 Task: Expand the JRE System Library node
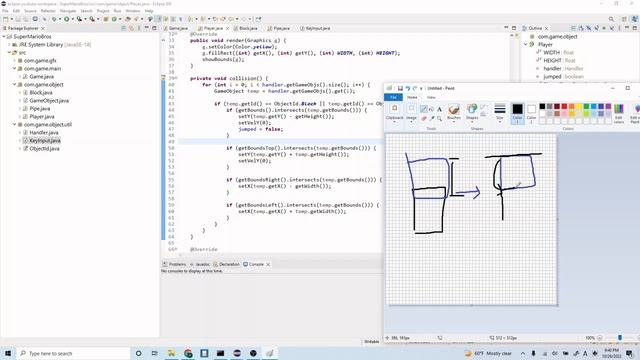click(9, 44)
